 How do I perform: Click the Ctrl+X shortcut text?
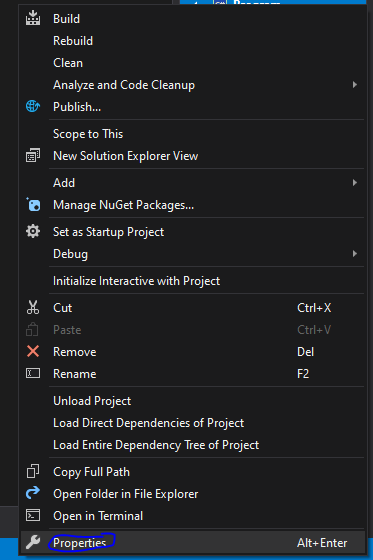[314, 308]
